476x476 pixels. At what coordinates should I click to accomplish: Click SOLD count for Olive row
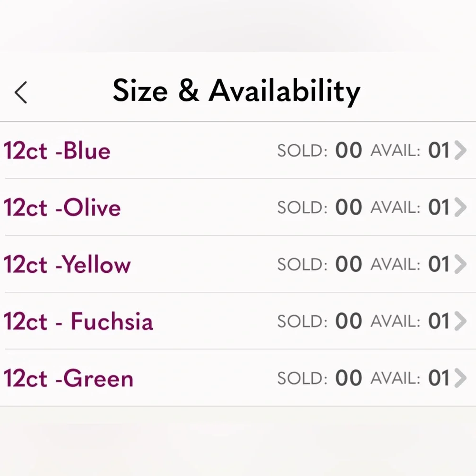tap(348, 207)
